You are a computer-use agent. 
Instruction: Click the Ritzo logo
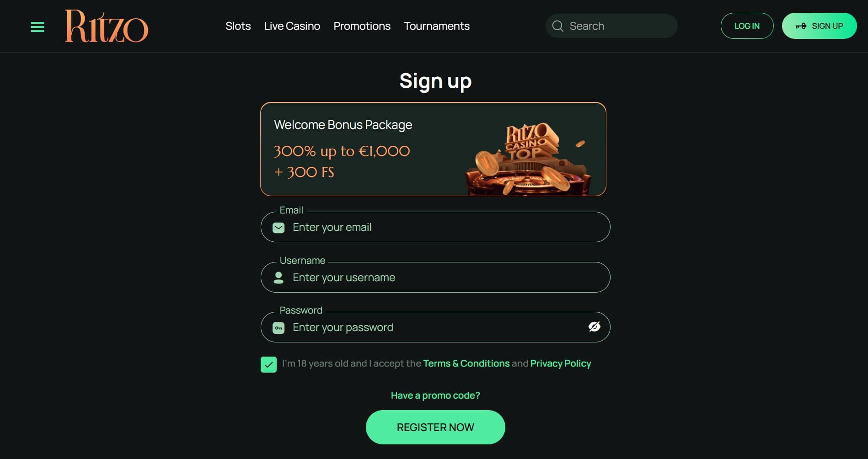[x=107, y=27]
